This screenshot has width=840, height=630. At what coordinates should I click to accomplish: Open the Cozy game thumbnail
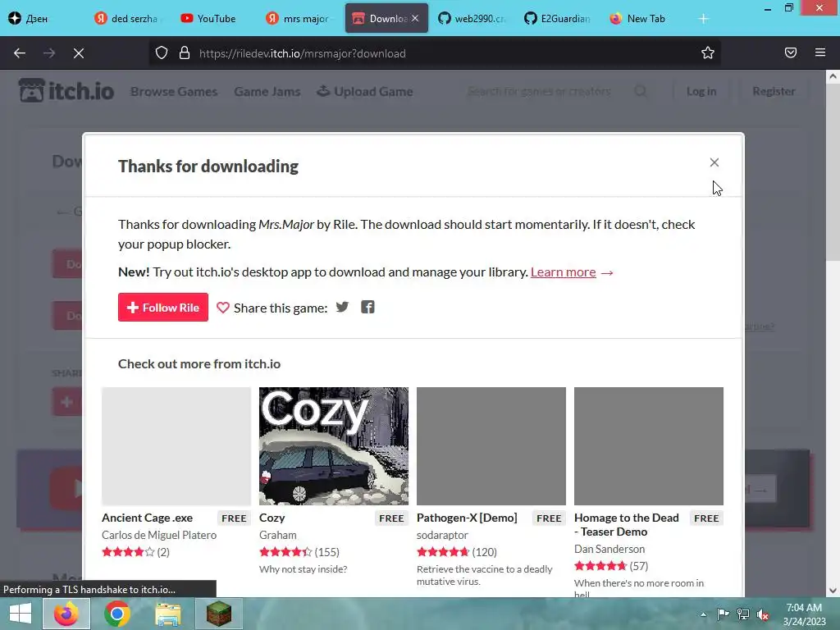[x=334, y=446]
